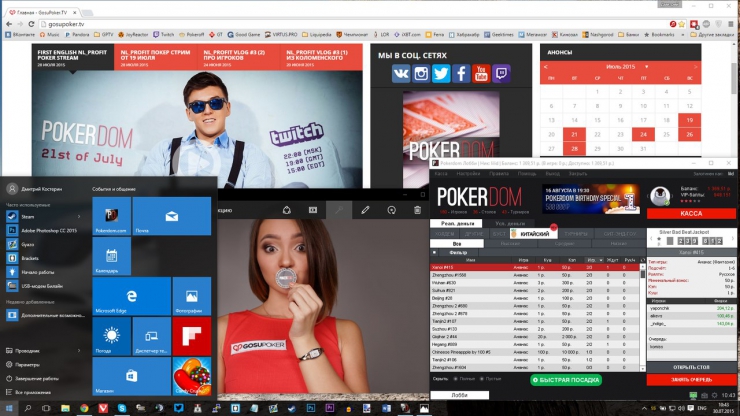Viewport: 740px width, 416px height.
Task: Open Chrome main menu button
Action: pos(730,24)
